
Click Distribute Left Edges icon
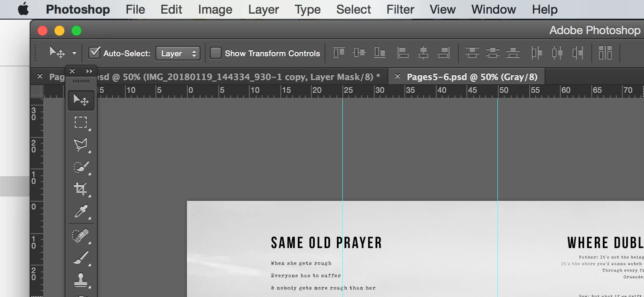point(537,53)
